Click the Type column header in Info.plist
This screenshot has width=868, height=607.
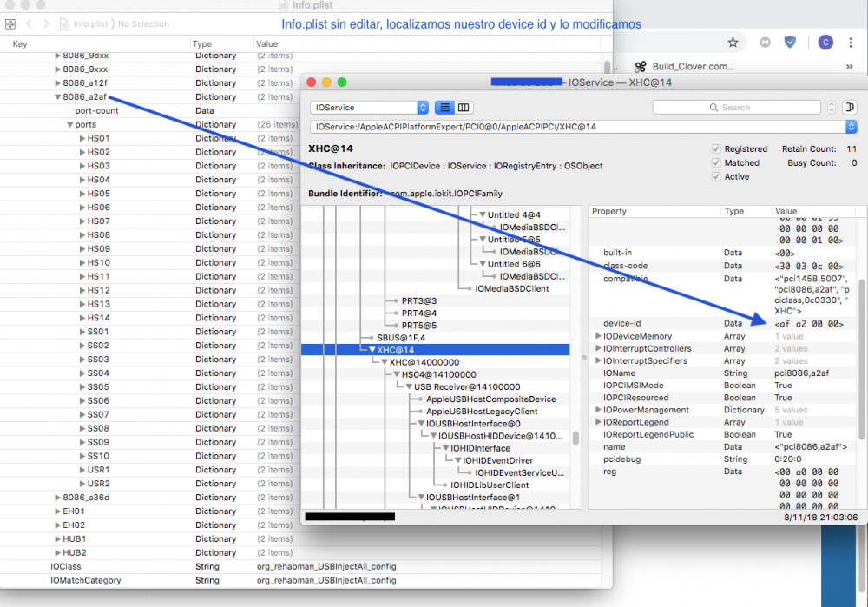click(202, 43)
